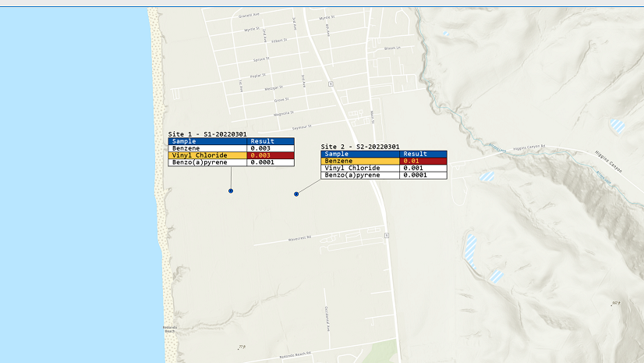Click Benzene result 0.003 in Site 1 table

pos(271,148)
